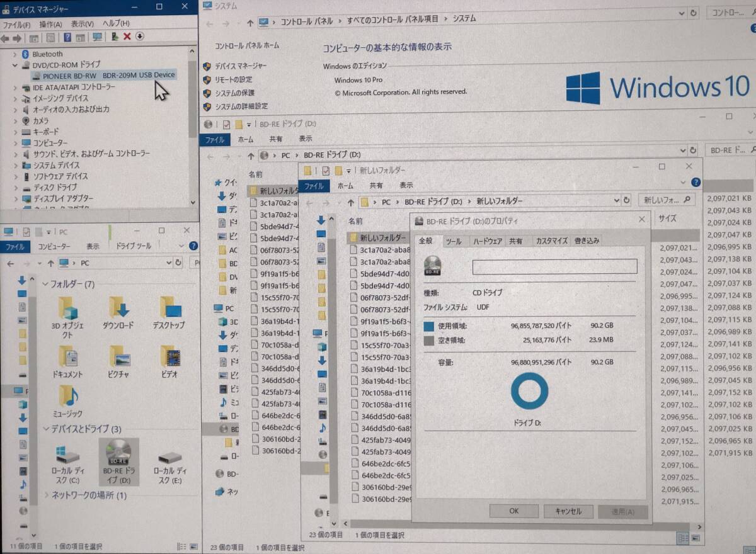Click refresh icon in 新しいフォルダー window address bar
Image resolution: width=756 pixels, height=554 pixels.
pyautogui.click(x=626, y=201)
